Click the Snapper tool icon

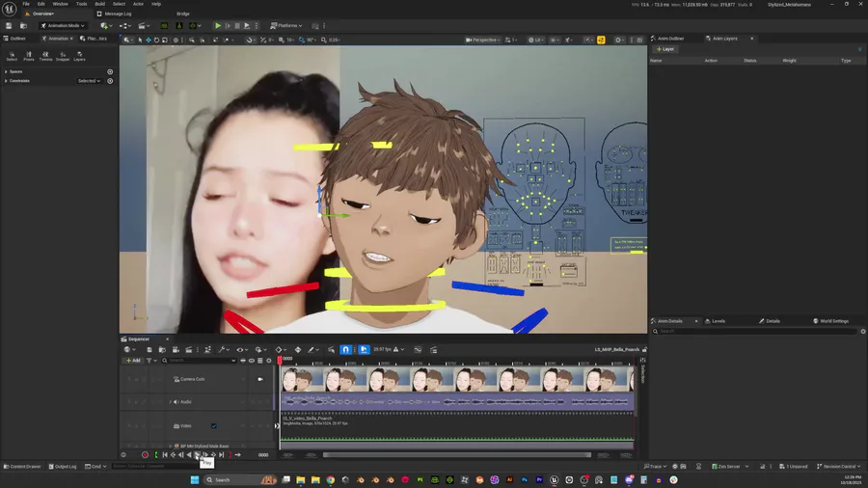[x=63, y=56]
